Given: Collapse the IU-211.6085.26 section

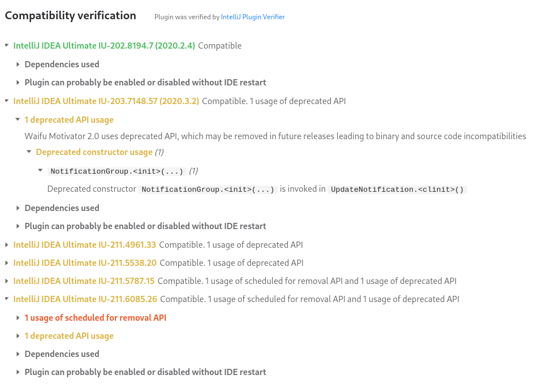Looking at the screenshot, I should (x=6, y=299).
